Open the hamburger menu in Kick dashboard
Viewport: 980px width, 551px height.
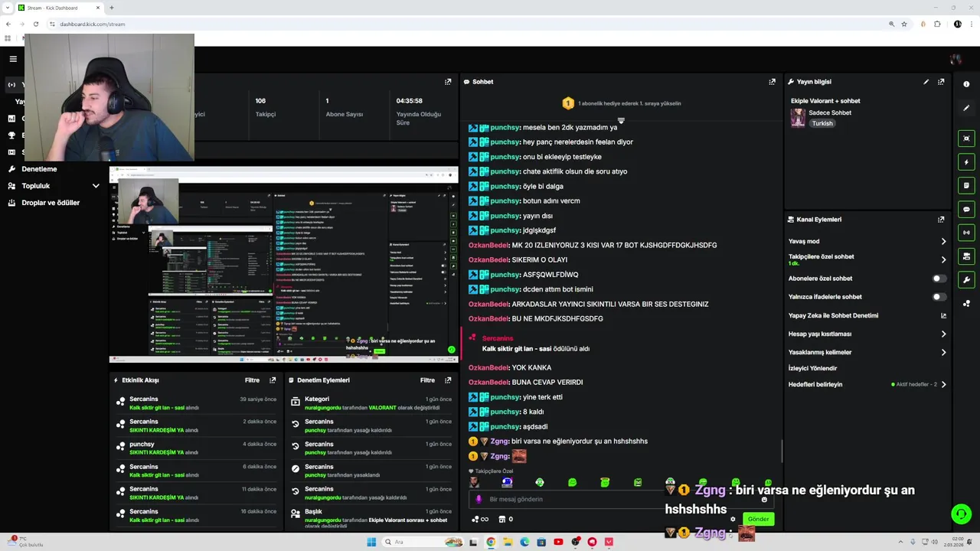pos(13,59)
